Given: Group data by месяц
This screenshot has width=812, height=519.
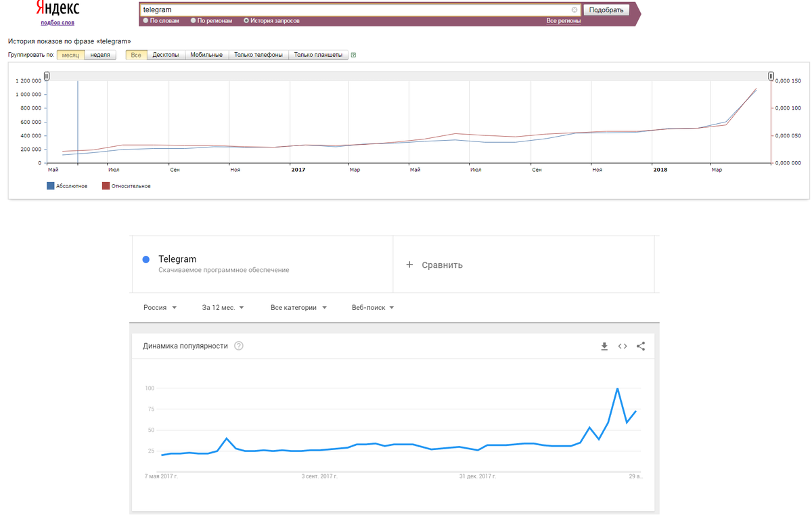Looking at the screenshot, I should point(70,55).
